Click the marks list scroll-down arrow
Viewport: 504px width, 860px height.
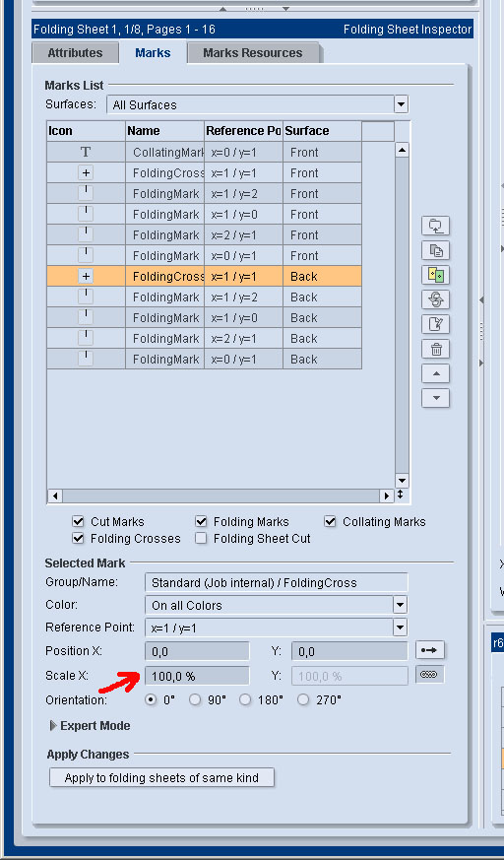(402, 481)
